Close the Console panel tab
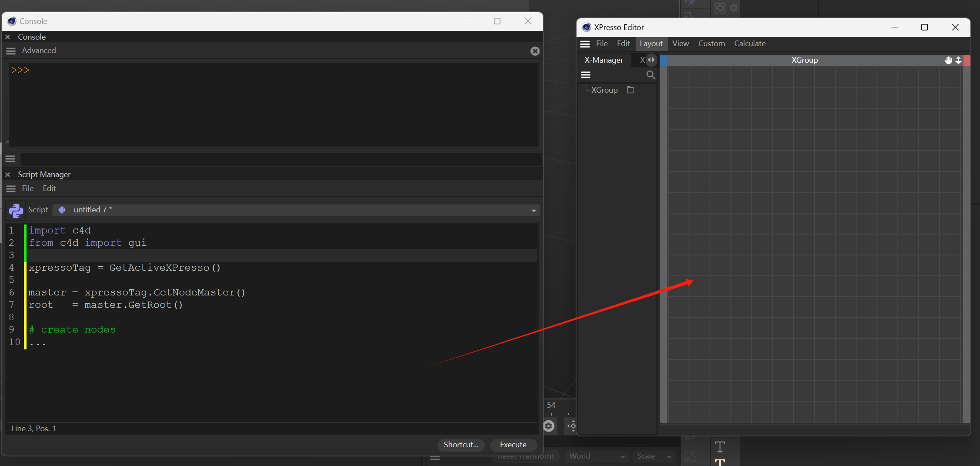The height and width of the screenshot is (466, 980). click(8, 37)
